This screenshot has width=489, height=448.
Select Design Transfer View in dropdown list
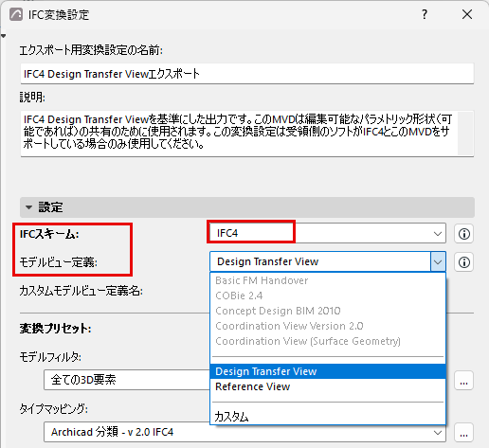tap(328, 371)
